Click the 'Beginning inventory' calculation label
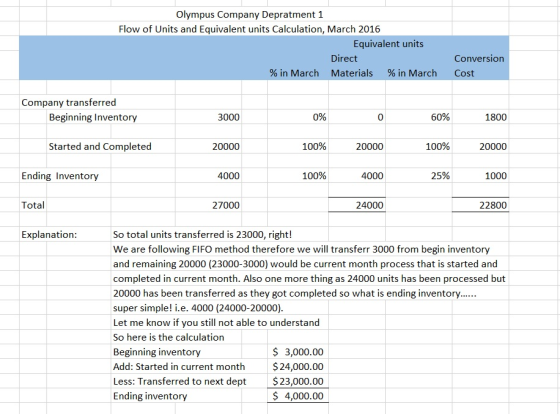Screen dimensions: 560x414 pyautogui.click(x=157, y=352)
